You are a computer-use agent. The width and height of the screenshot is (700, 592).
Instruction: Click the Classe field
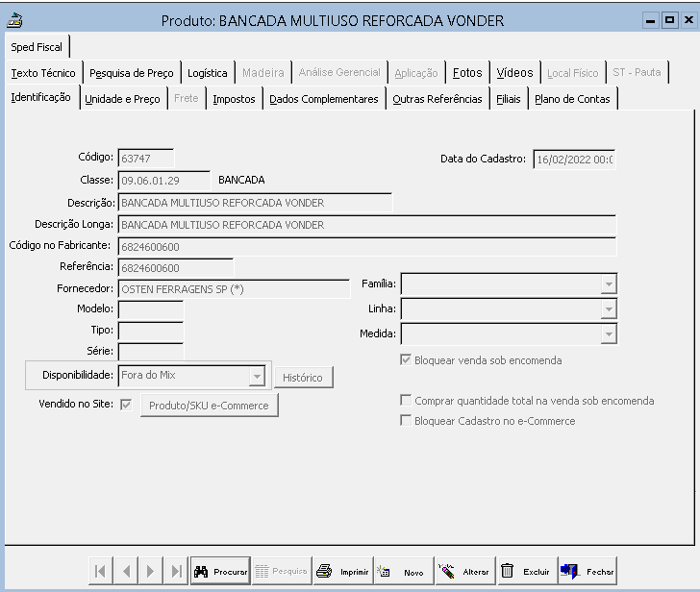point(163,181)
